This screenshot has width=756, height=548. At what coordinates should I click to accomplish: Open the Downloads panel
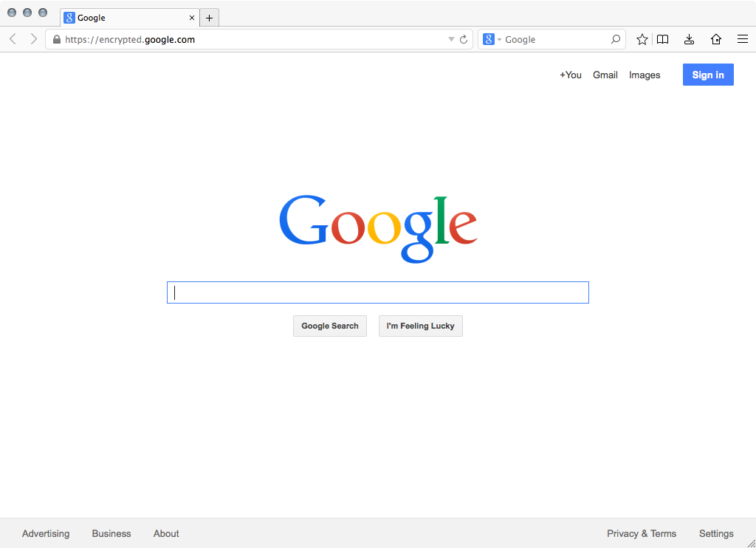[x=690, y=40]
